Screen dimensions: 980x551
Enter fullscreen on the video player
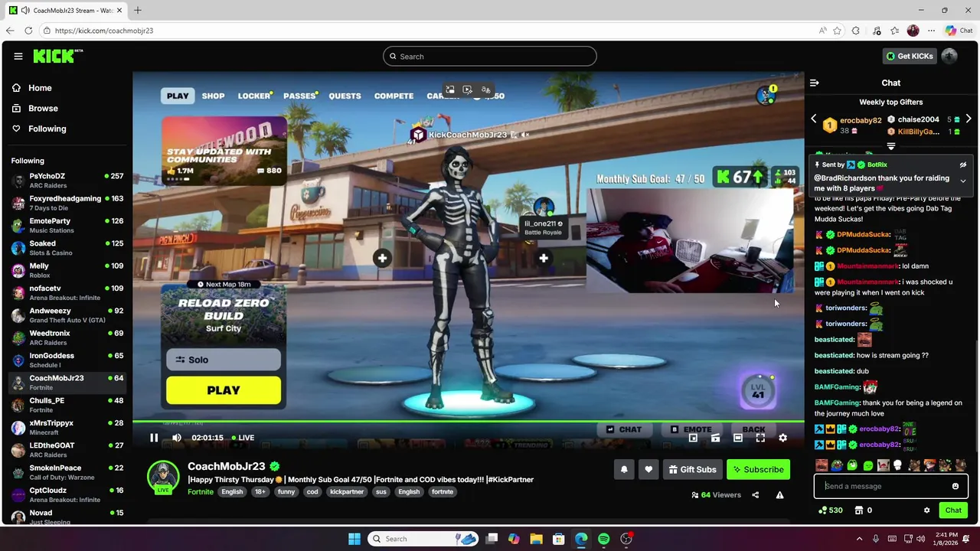click(760, 438)
